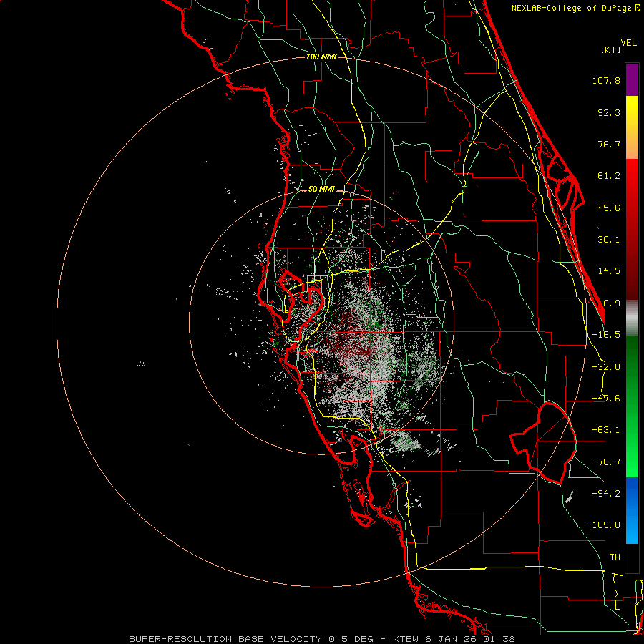
Task: Click the TH threshold label
Action: [x=615, y=557]
